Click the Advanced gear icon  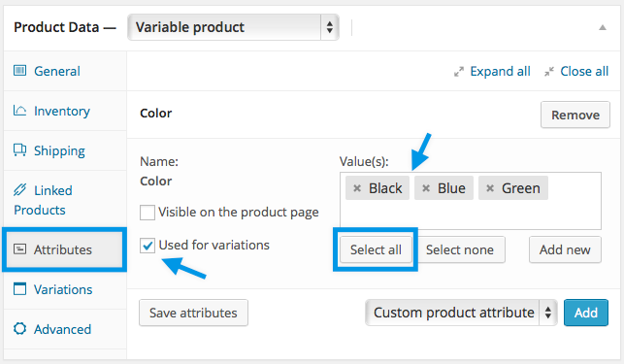(x=20, y=328)
